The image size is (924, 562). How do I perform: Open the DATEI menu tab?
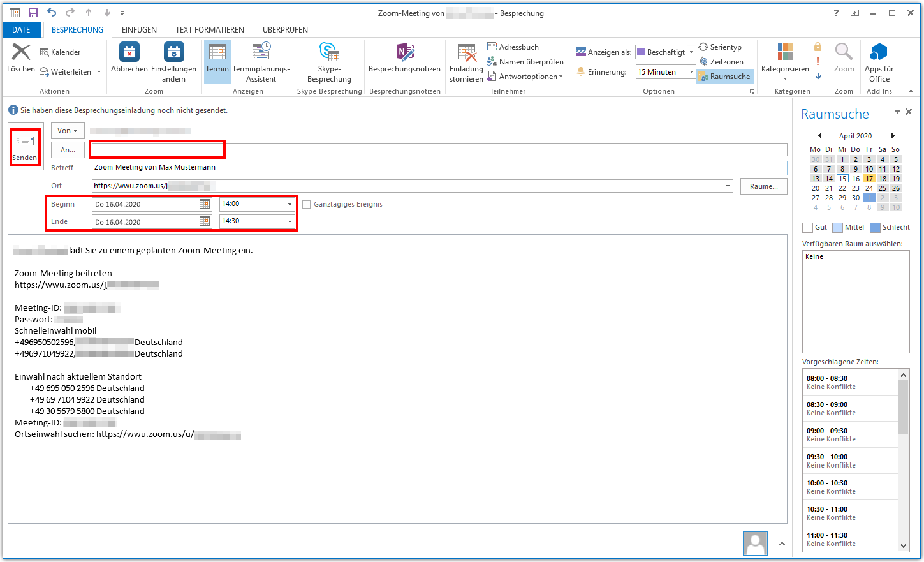22,30
